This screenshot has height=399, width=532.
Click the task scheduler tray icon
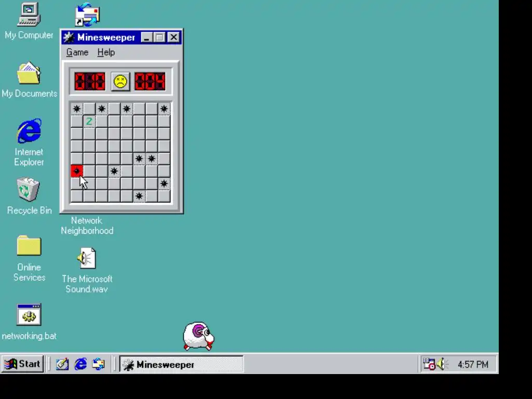click(x=429, y=364)
